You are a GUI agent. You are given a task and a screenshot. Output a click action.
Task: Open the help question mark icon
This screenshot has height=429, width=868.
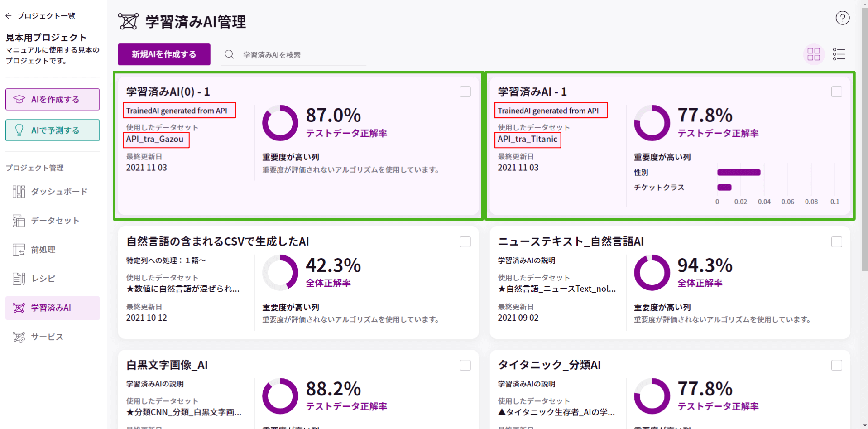[842, 18]
